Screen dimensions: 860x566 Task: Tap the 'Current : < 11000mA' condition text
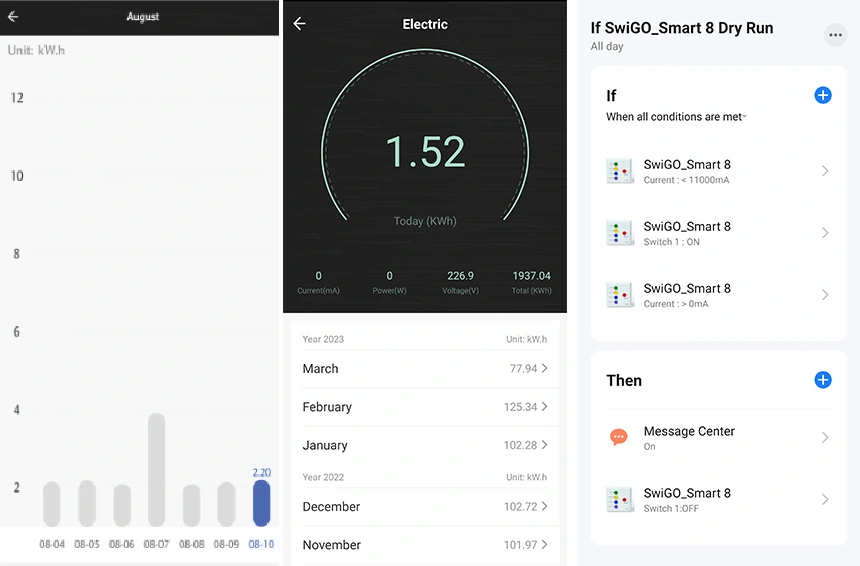click(x=686, y=180)
